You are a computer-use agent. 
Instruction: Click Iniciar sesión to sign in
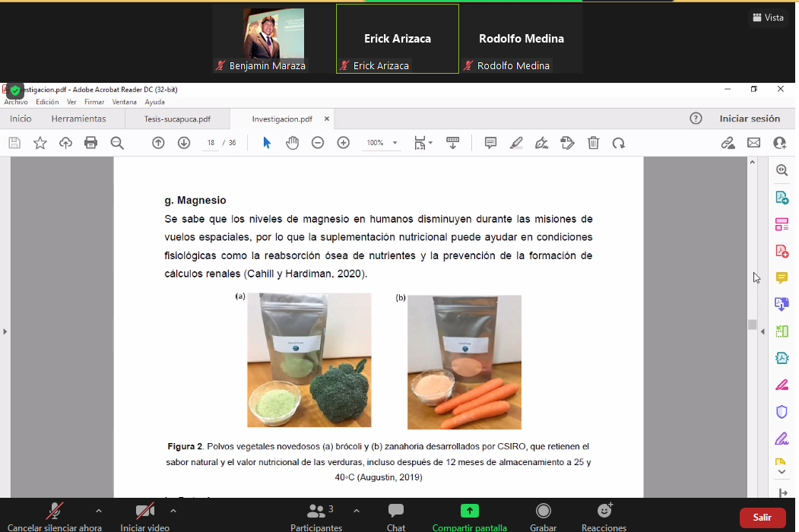[750, 119]
